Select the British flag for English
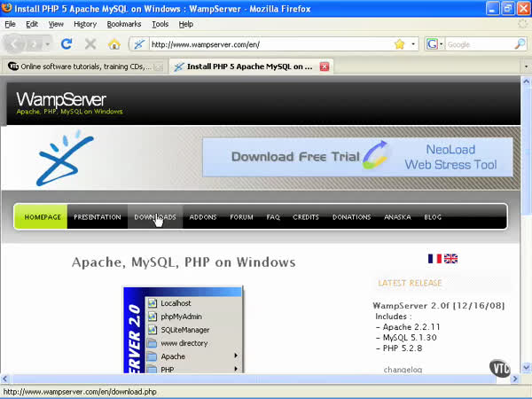The width and height of the screenshot is (532, 399). pos(451,259)
